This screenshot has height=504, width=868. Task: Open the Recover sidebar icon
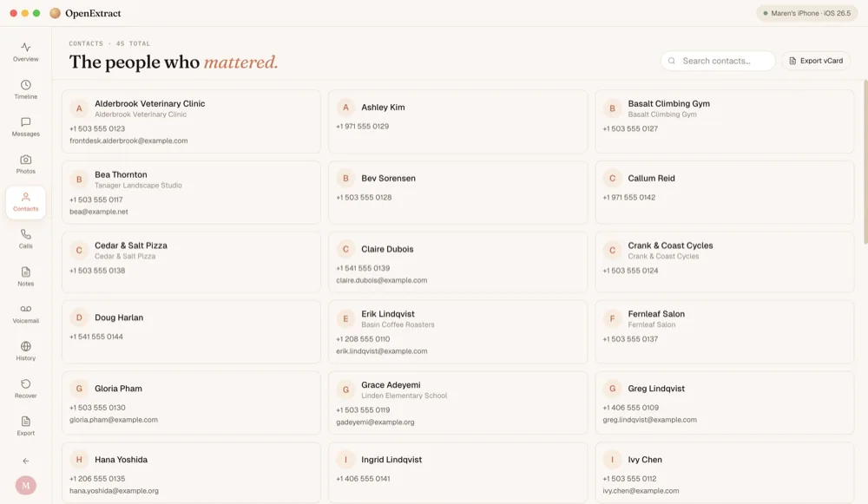coord(25,384)
